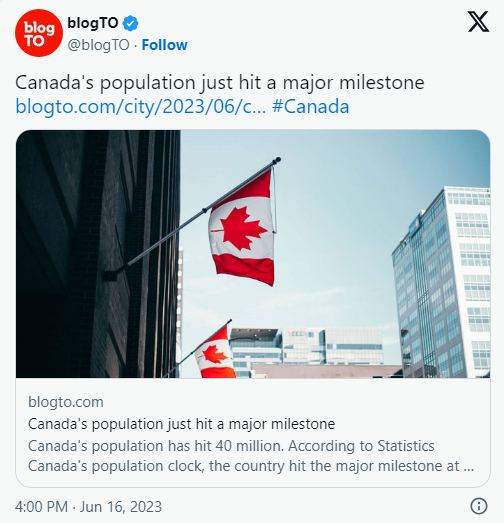Click the blogto.com domain label in card
Viewport: 504px width, 523px height.
point(66,402)
